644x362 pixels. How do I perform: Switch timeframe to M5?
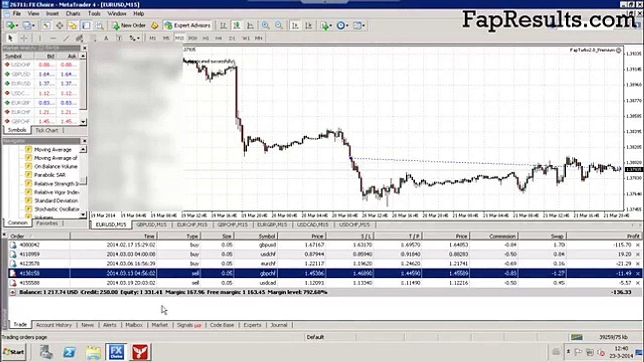[166, 38]
